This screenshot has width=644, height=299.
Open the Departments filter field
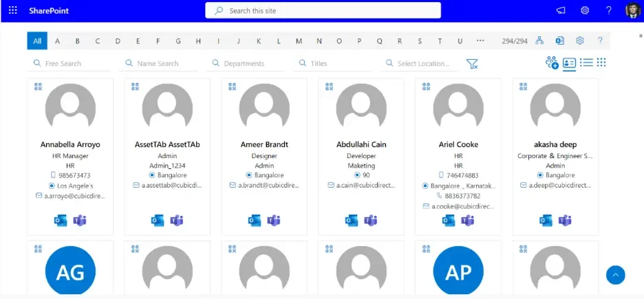pos(247,63)
